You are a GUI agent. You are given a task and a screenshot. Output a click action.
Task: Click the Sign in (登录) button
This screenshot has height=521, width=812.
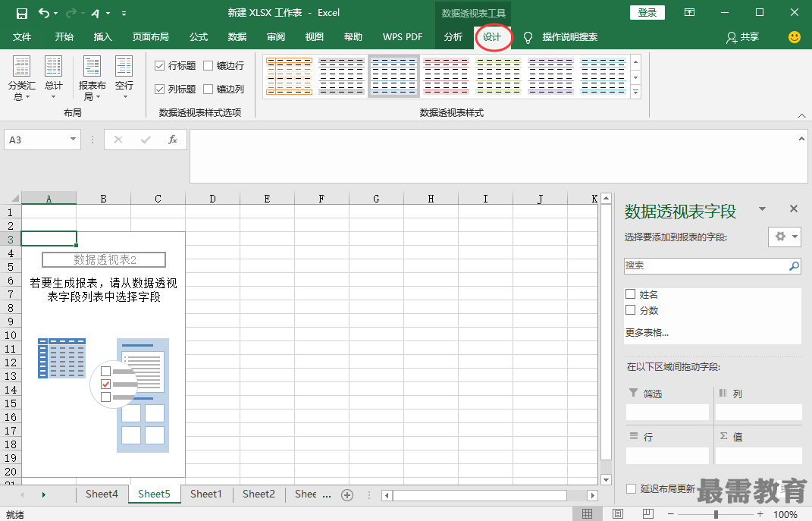647,12
